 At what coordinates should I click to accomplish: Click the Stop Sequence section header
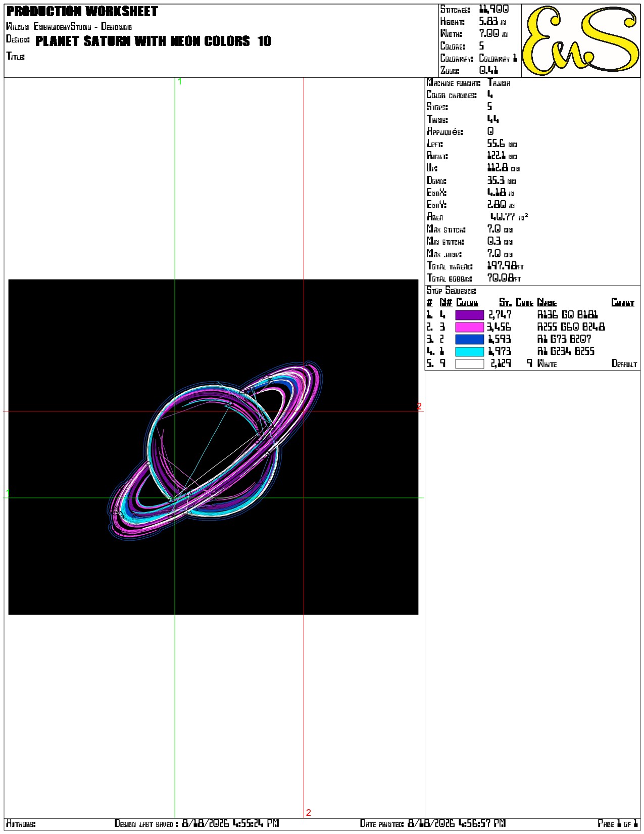tap(451, 291)
